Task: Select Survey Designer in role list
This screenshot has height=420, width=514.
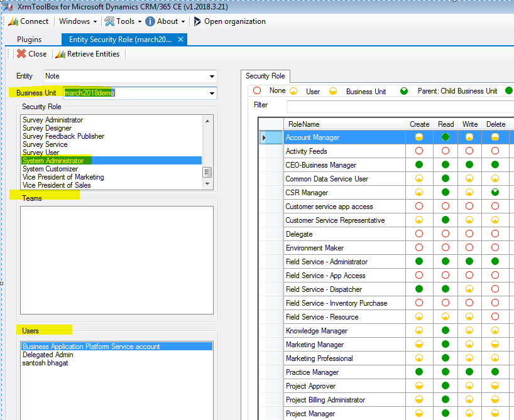Action: click(47, 128)
